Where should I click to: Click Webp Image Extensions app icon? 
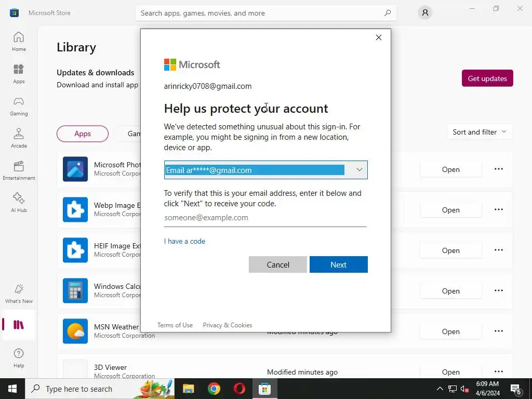click(75, 210)
